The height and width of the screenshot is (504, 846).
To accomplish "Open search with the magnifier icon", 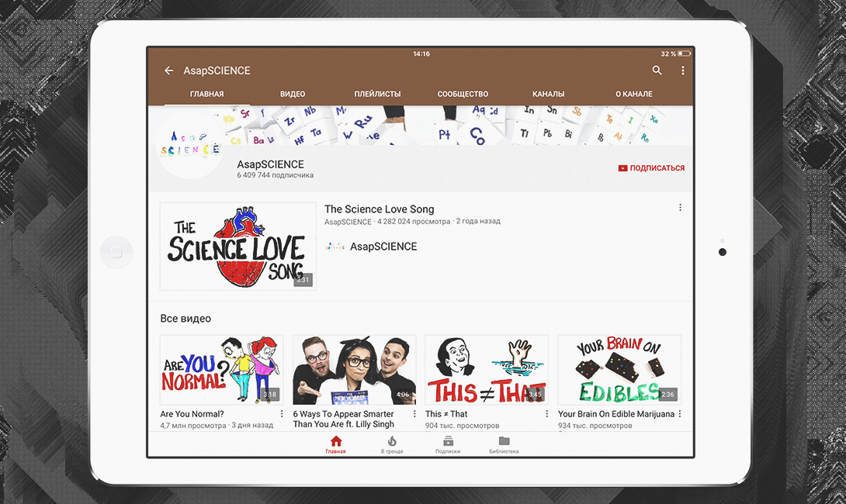I will pyautogui.click(x=657, y=70).
